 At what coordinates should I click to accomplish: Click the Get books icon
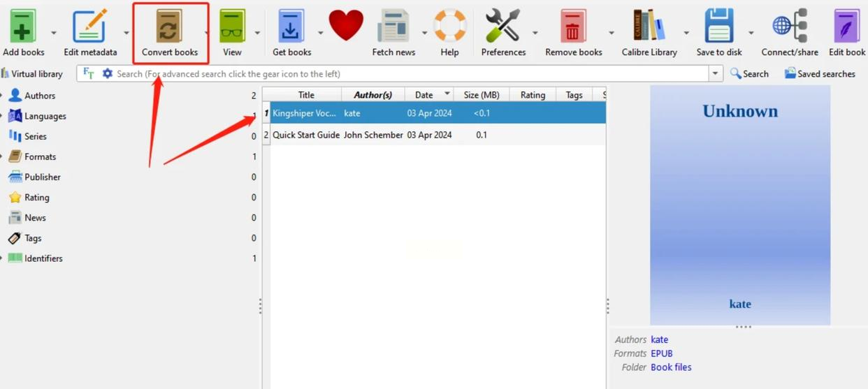291,27
